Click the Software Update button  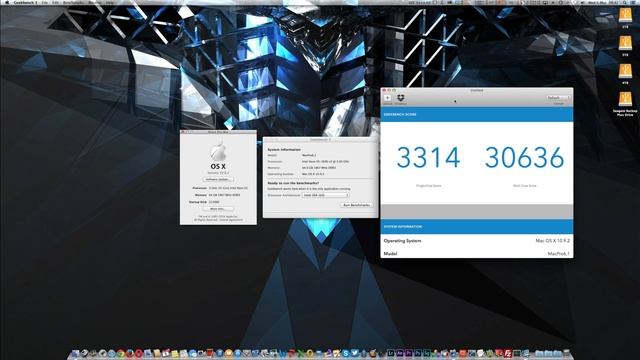218,179
